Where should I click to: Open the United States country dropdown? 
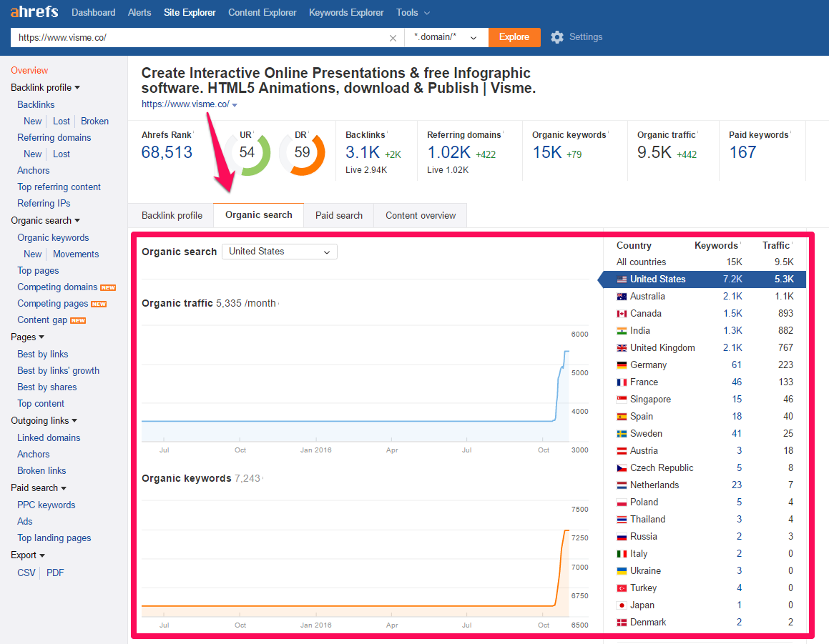pos(280,252)
